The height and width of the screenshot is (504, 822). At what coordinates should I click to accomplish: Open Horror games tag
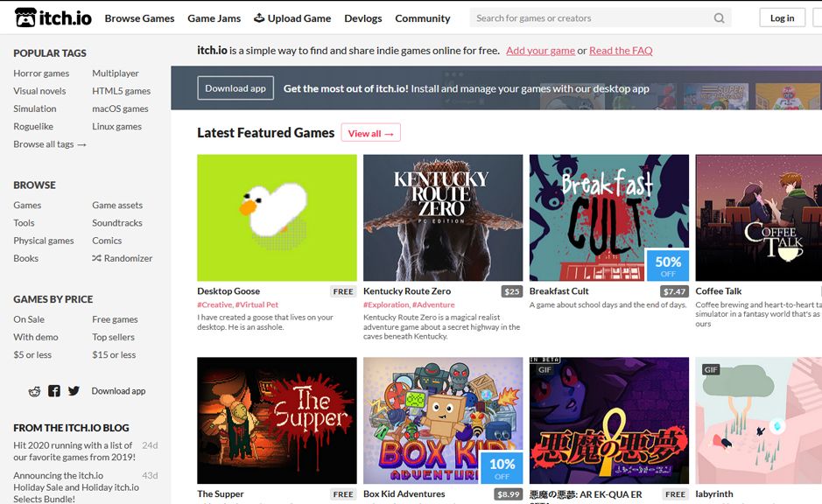41,73
